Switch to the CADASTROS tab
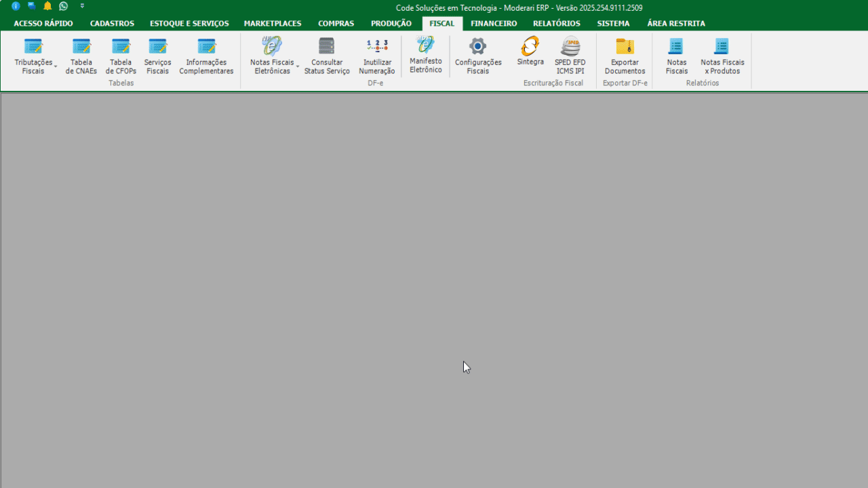 click(112, 24)
